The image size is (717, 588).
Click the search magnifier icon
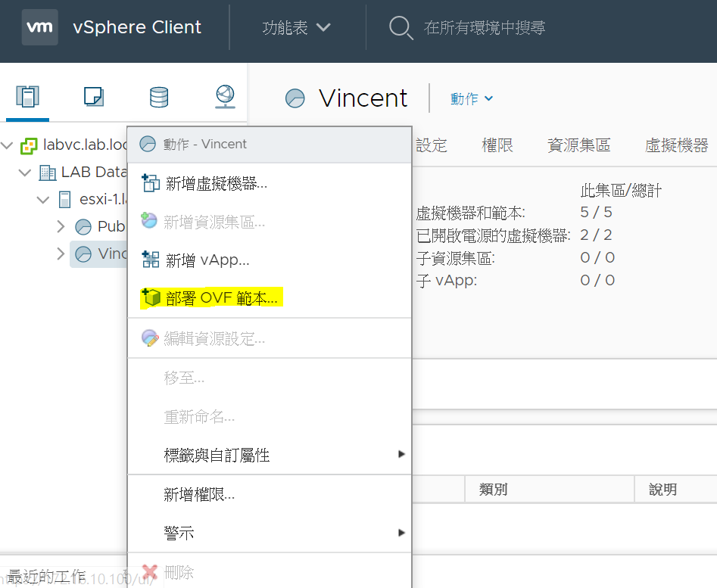401,28
